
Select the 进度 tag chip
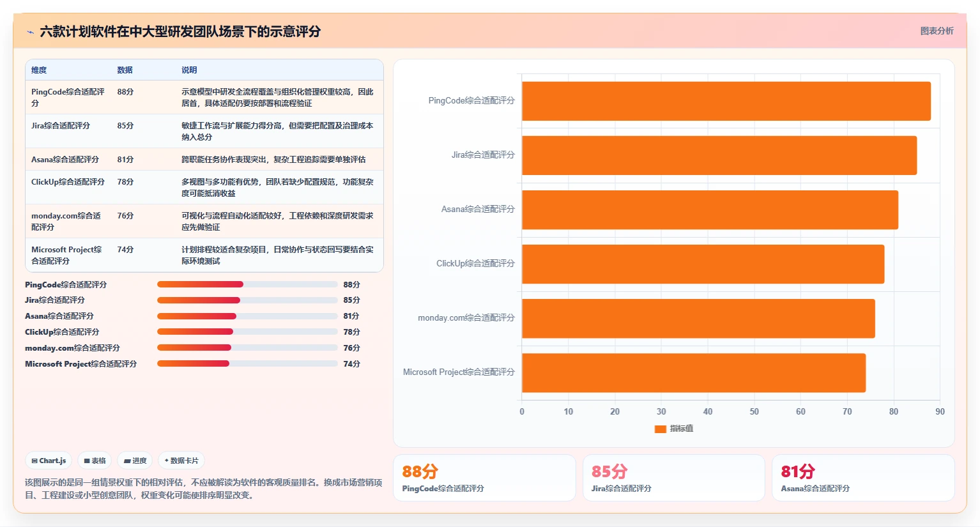pyautogui.click(x=135, y=461)
